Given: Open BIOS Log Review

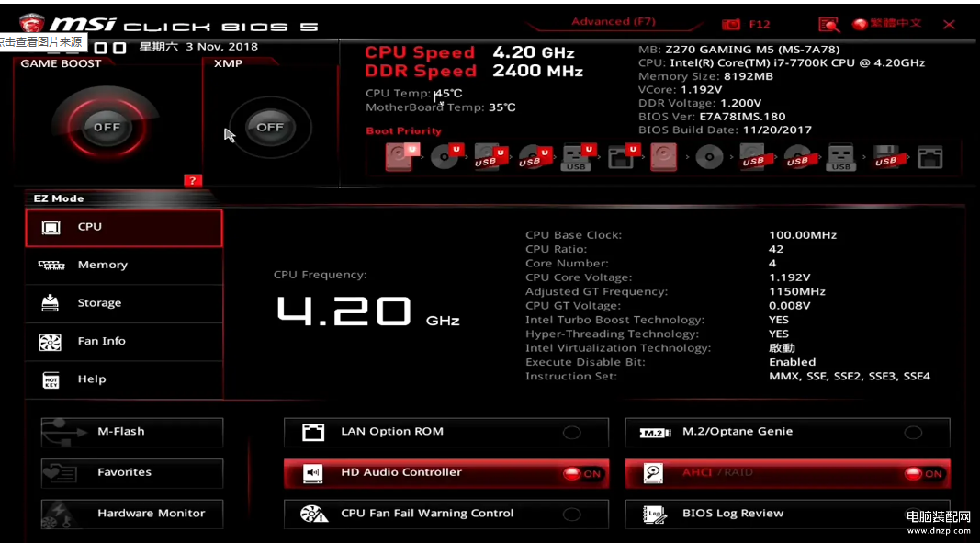Looking at the screenshot, I should point(787,514).
